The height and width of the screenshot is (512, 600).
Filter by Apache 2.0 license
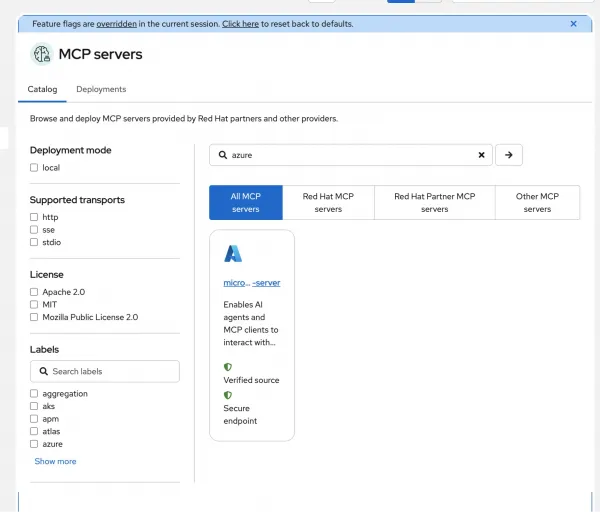[x=34, y=292]
